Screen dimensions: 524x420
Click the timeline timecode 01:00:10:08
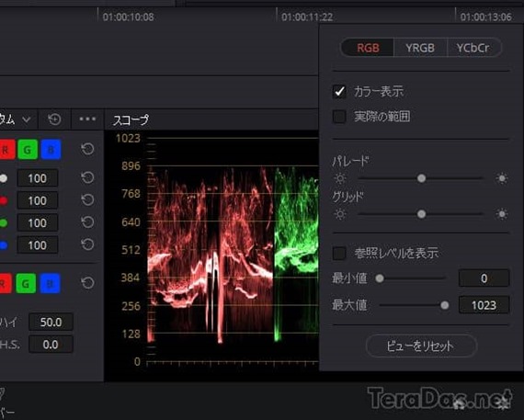(129, 17)
